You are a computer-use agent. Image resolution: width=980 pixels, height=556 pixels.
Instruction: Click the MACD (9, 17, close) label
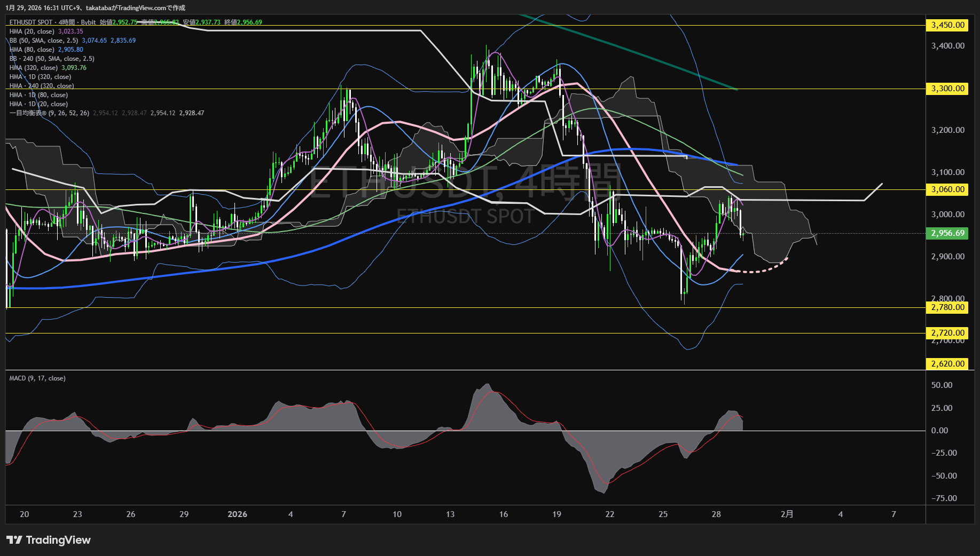tap(37, 378)
